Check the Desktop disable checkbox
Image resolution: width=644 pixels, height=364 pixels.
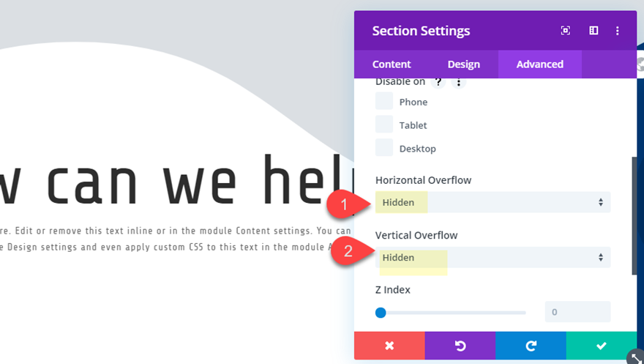point(384,148)
